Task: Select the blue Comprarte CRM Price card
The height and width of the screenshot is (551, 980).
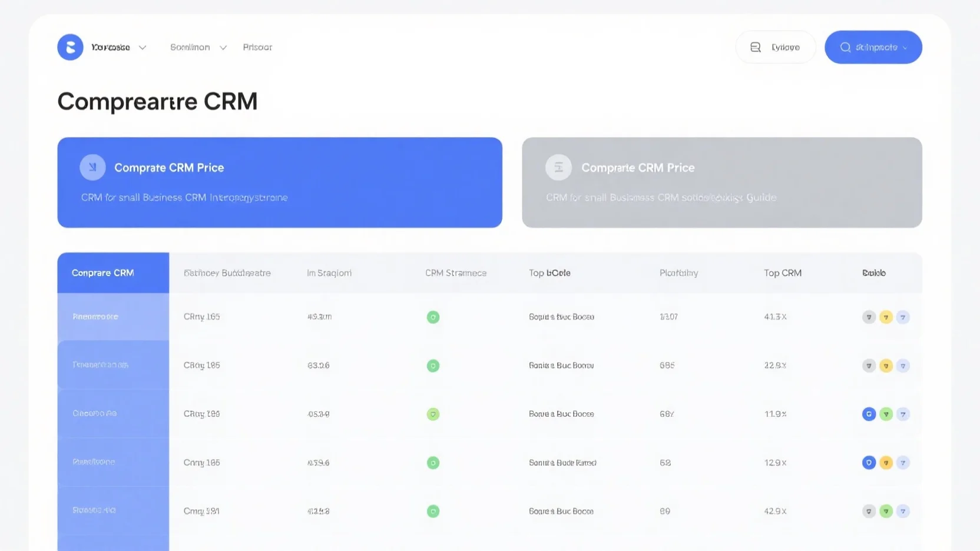Action: coord(280,182)
